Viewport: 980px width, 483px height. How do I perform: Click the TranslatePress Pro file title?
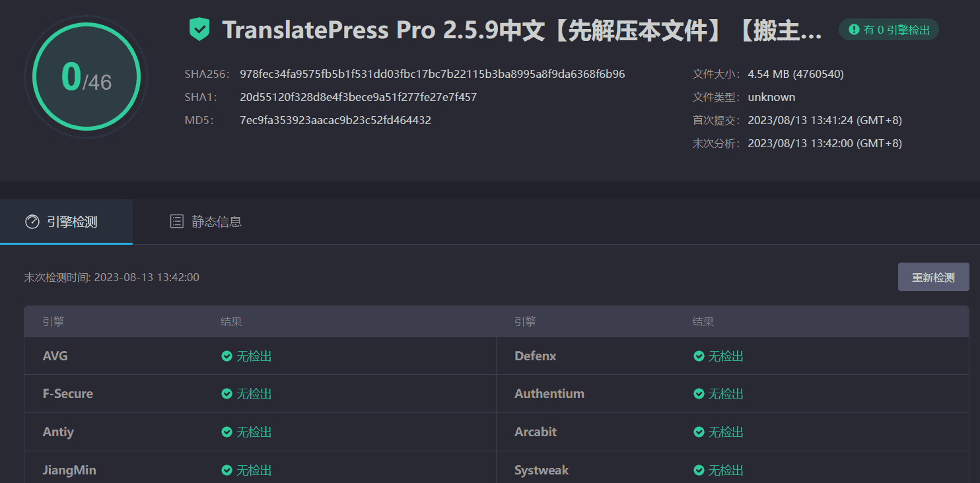[x=522, y=30]
